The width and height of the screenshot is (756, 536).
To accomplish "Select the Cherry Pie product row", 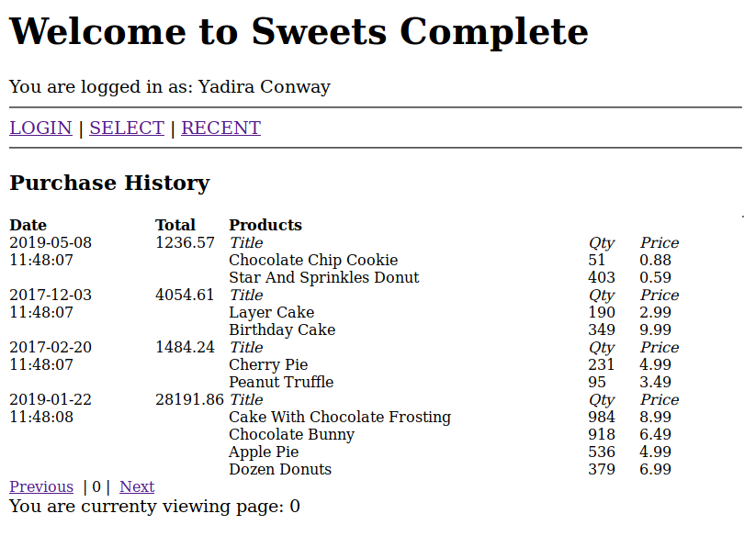I will (268, 364).
